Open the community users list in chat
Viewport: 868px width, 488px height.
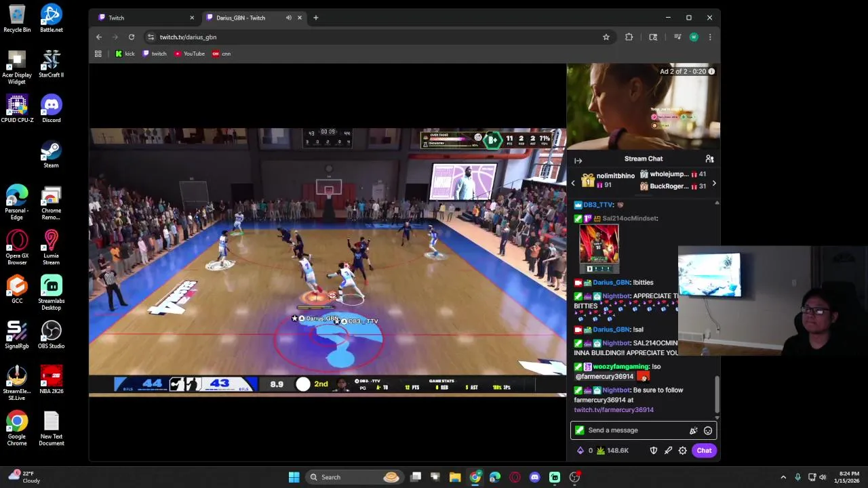click(x=709, y=159)
